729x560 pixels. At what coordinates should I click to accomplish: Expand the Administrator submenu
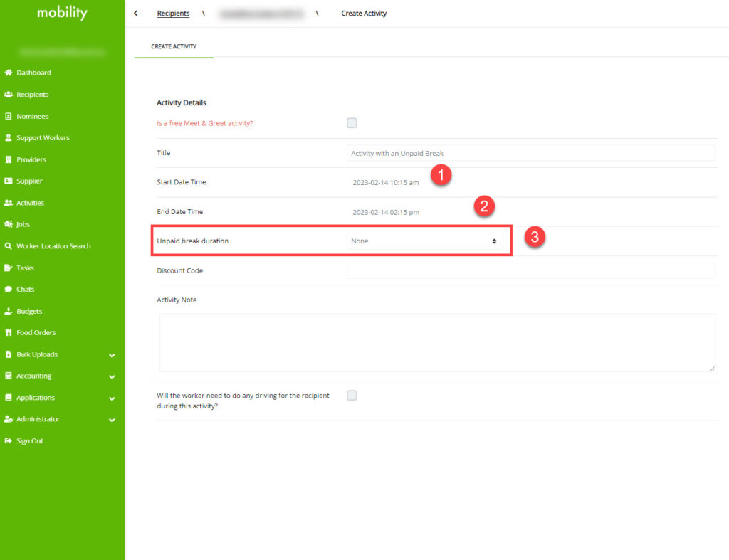112,420
